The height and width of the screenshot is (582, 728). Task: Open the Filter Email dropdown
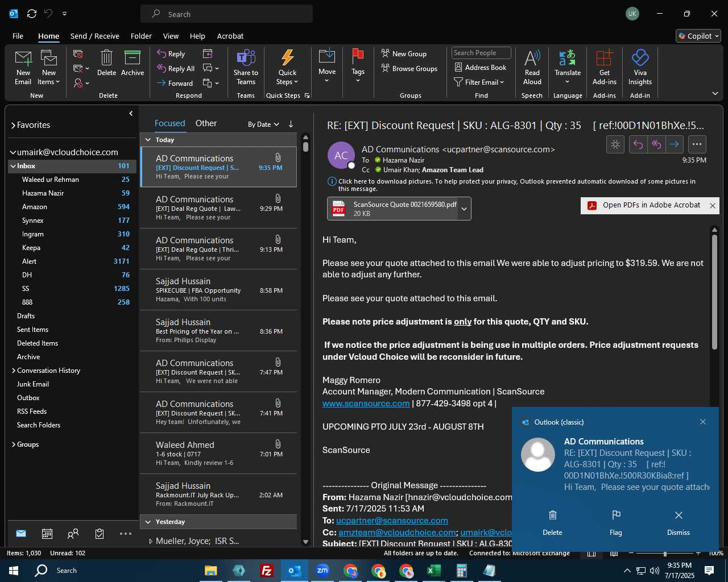tap(479, 82)
